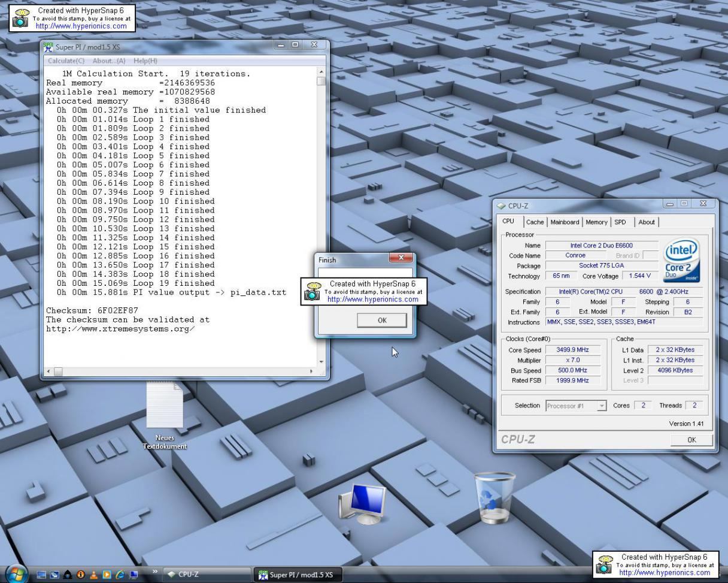Click the Instructions value MMX, SSE list

624,322
